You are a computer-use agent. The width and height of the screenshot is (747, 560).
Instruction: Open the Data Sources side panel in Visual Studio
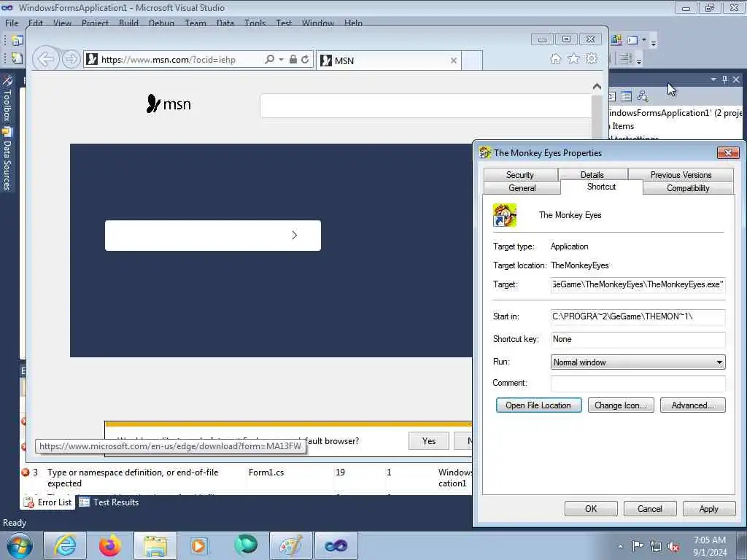click(7, 160)
